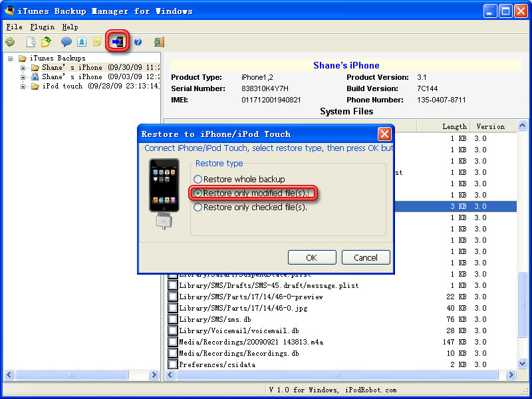The height and width of the screenshot is (399, 532).
Task: Expand Shane's iPhone 09/30/09 backup node
Action: click(23, 68)
